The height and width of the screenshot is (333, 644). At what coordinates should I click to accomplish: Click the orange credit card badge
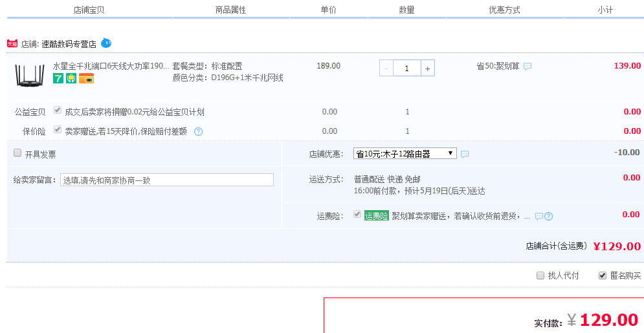[86, 78]
